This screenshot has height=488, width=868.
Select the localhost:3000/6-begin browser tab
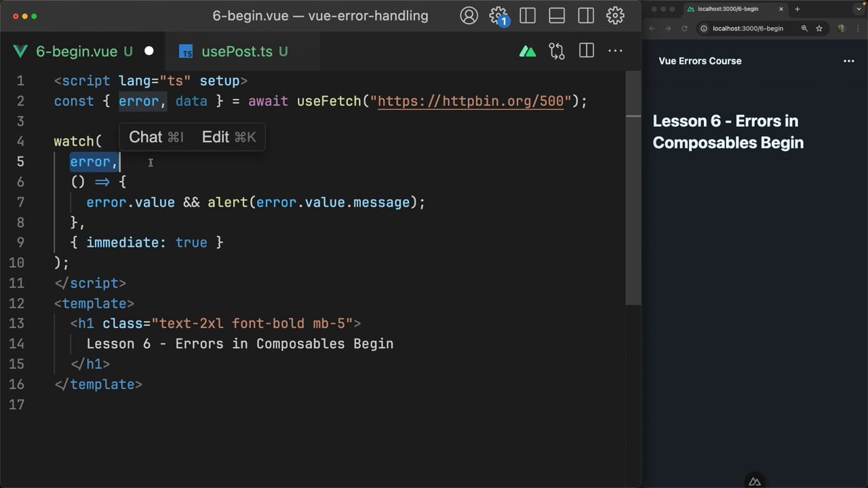coord(734,9)
